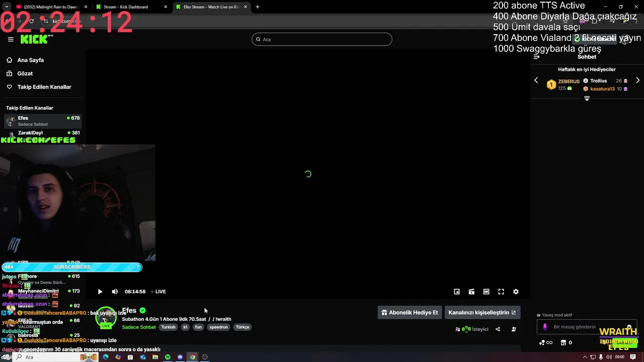This screenshot has height=362, width=644.
Task: Open Chrome from the taskbar
Action: point(192,357)
